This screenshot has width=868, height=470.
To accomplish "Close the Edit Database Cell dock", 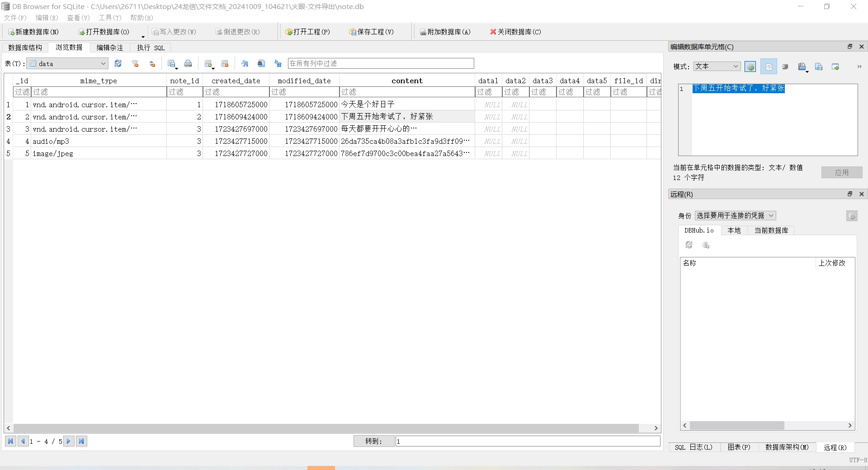I will 862,47.
